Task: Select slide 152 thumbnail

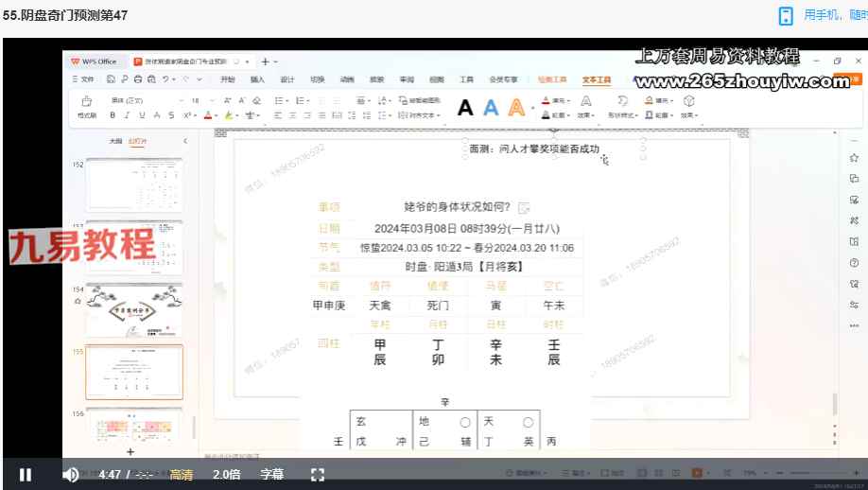Action: (134, 184)
